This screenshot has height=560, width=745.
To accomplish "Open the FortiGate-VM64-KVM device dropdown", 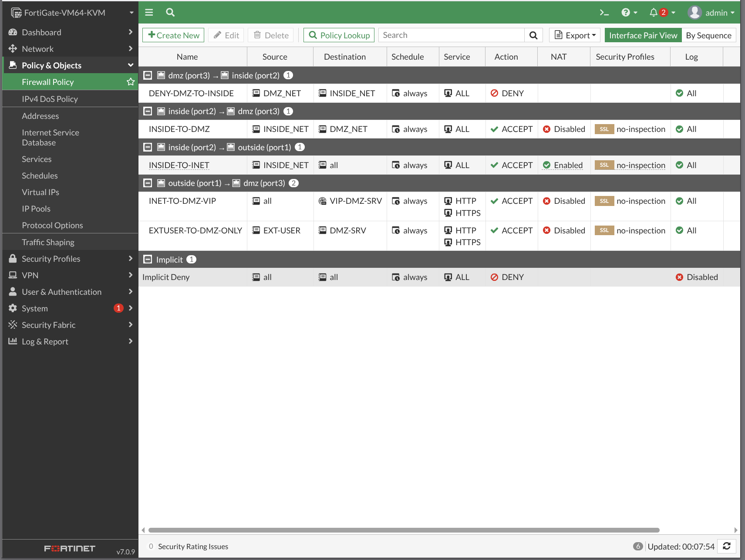I will pyautogui.click(x=72, y=13).
